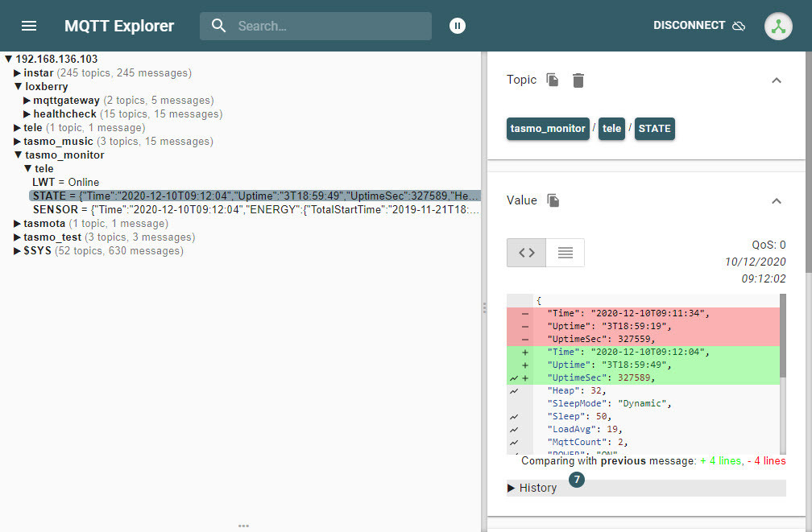Open the hamburger menu
This screenshot has height=532, width=812.
pos(29,26)
